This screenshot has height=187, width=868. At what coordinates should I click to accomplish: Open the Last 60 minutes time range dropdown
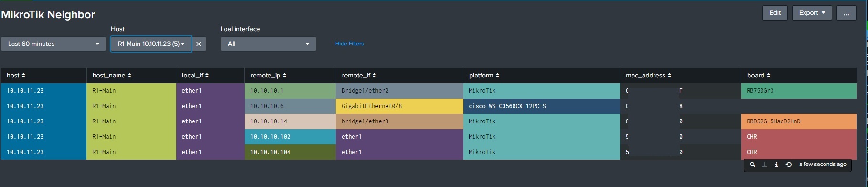pos(53,44)
